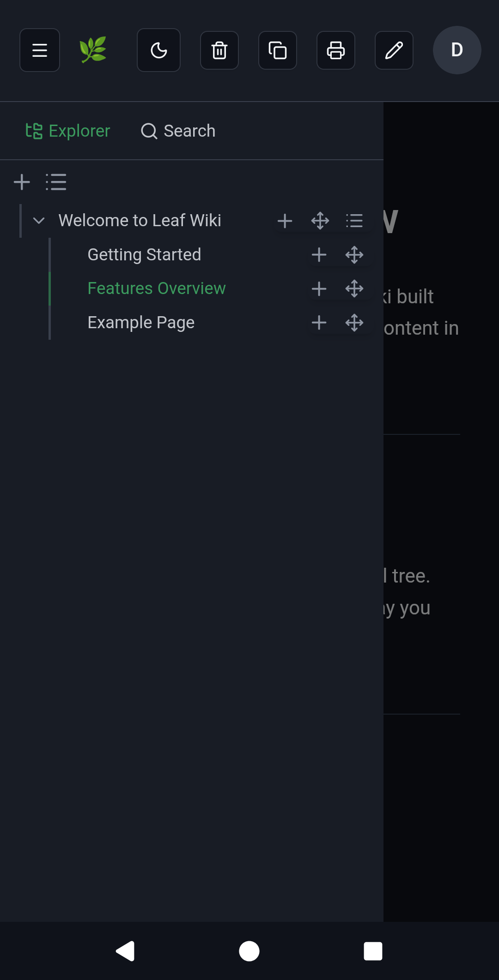The width and height of the screenshot is (499, 980).
Task: Delete page using trash icon
Action: [x=219, y=50]
